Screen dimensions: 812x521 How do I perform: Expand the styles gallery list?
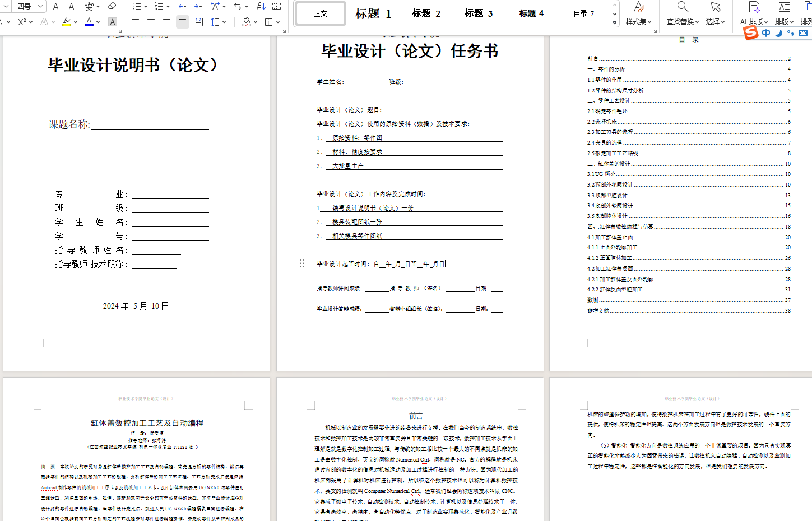[615, 22]
